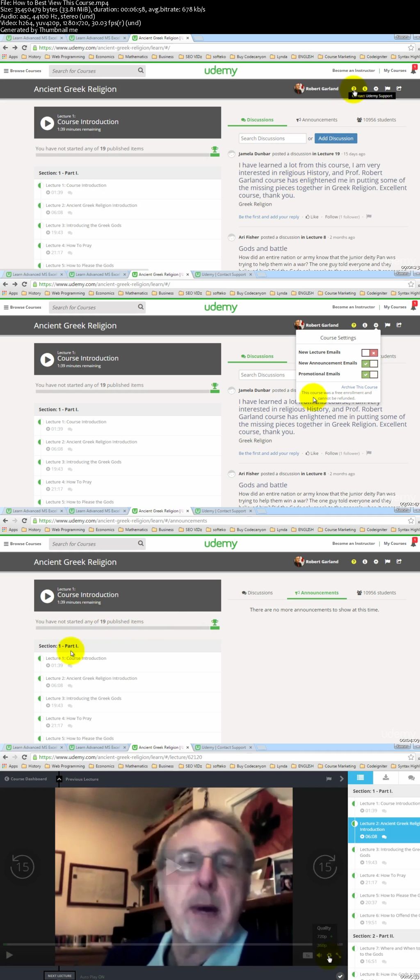This screenshot has height=980, width=420.
Task: Toggle the New Lecture Emails switch
Action: tap(370, 353)
